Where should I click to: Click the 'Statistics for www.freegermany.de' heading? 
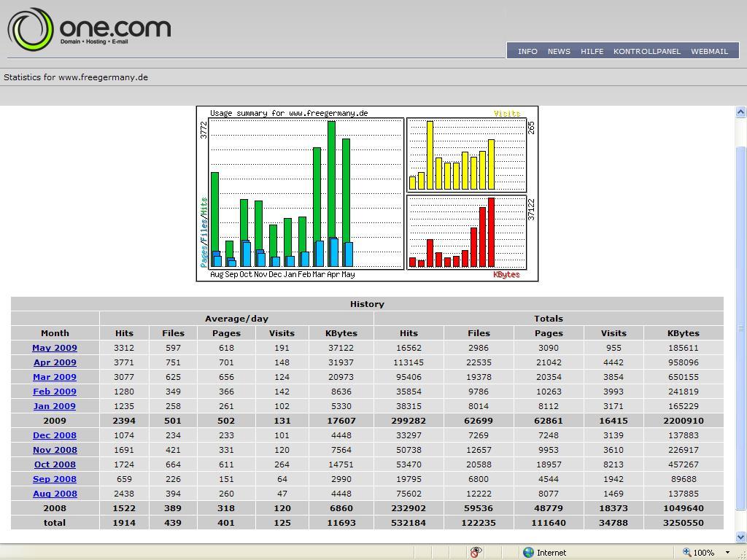(76, 77)
